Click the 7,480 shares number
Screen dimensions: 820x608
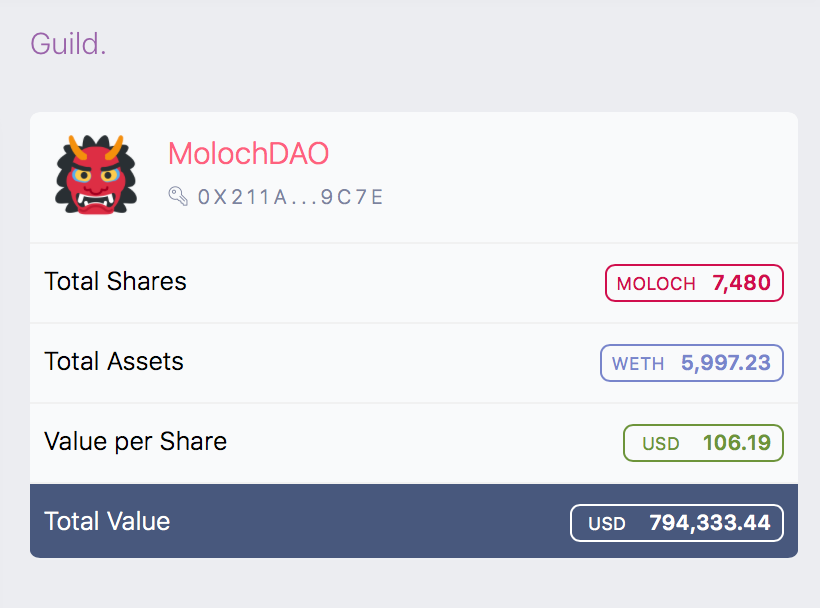tap(742, 283)
